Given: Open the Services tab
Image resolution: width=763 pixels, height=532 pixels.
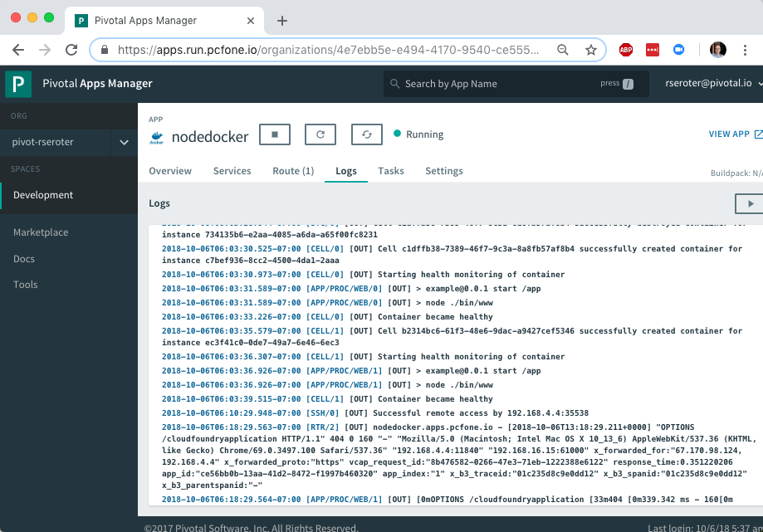Looking at the screenshot, I should click(232, 171).
